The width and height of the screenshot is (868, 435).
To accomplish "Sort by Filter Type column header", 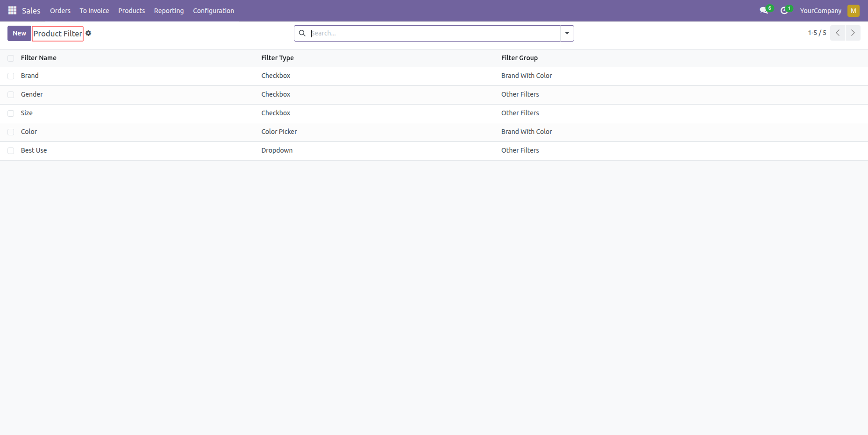I will 277,58.
